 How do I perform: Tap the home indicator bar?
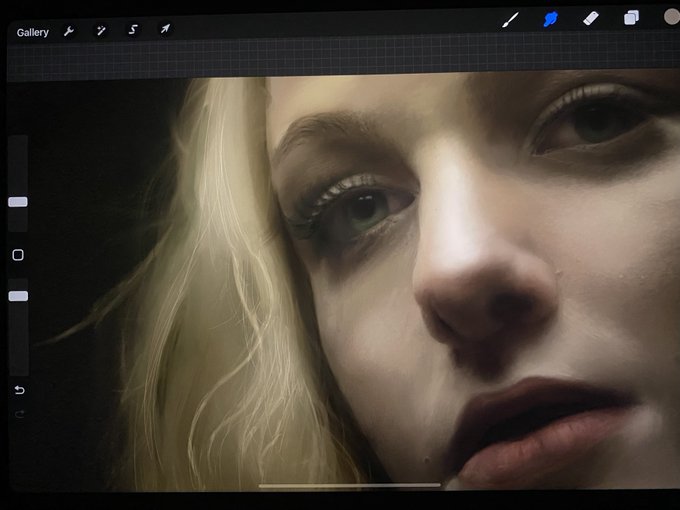click(x=350, y=485)
